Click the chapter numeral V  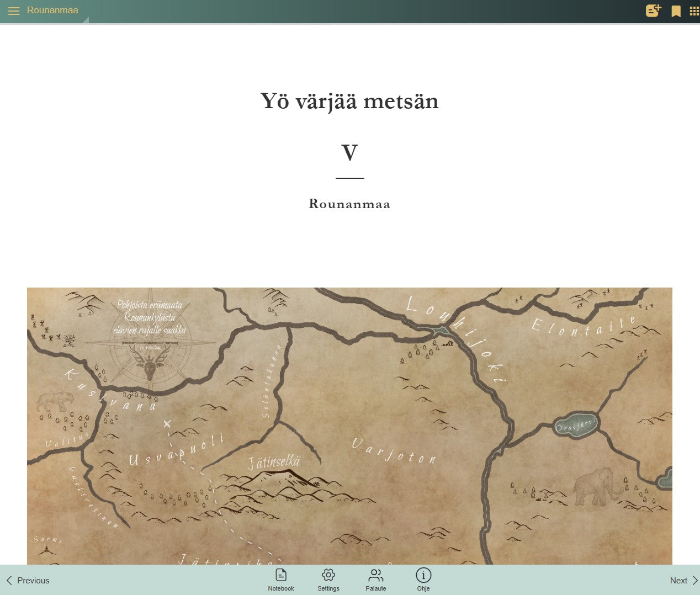349,153
